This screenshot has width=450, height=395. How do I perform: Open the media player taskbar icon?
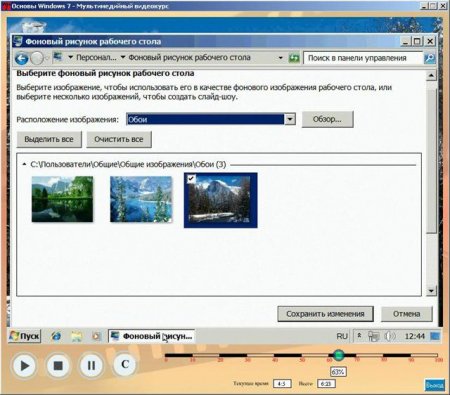96,336
